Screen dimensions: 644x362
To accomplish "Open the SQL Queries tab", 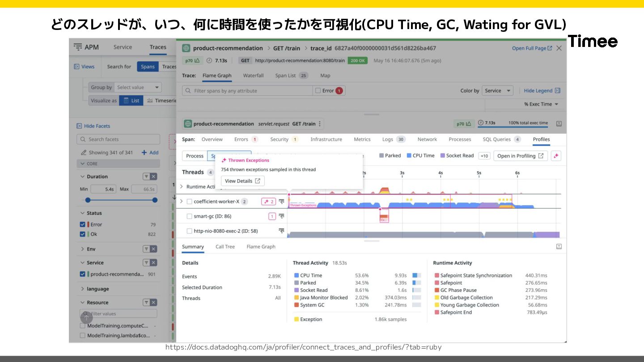I will (502, 139).
